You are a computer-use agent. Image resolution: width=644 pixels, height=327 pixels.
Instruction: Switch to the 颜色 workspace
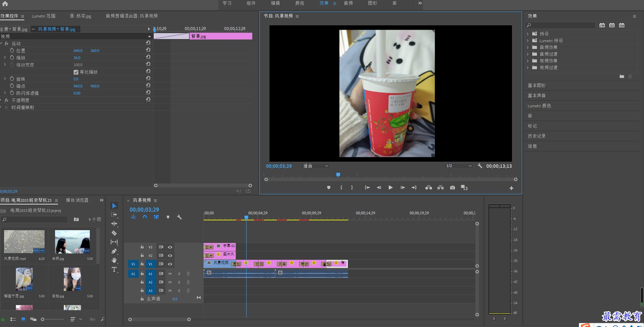(300, 3)
